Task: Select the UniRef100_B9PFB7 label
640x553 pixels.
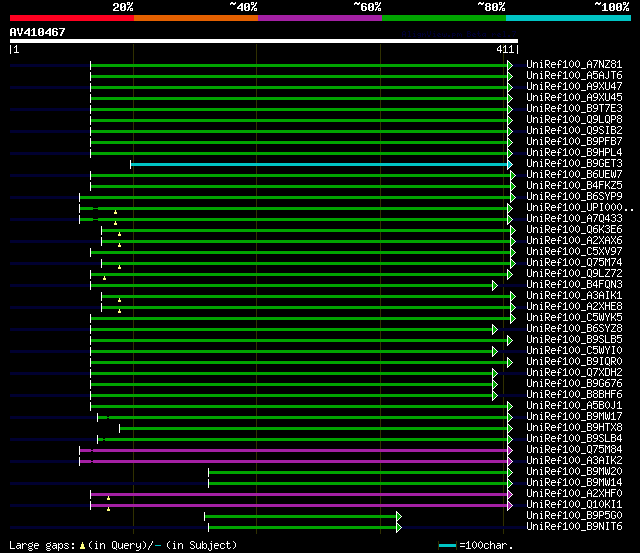Action: pos(574,142)
